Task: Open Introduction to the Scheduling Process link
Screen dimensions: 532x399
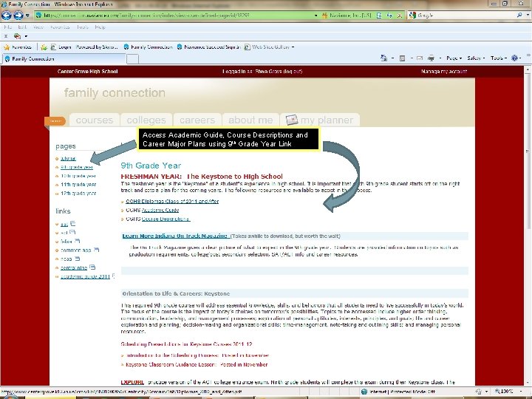Action: tap(197, 355)
